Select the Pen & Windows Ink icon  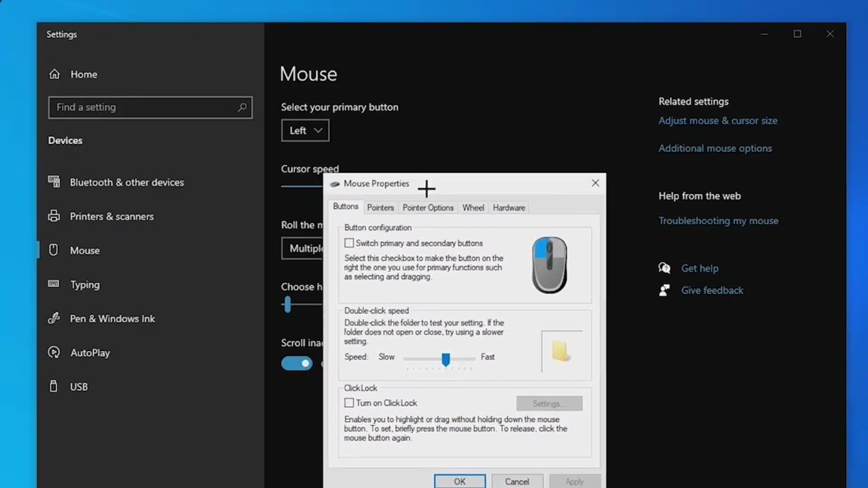(54, 318)
